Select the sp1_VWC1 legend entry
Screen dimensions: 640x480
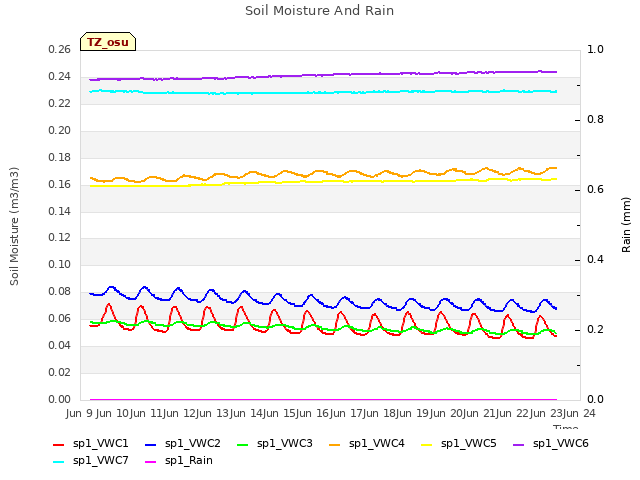(x=91, y=444)
